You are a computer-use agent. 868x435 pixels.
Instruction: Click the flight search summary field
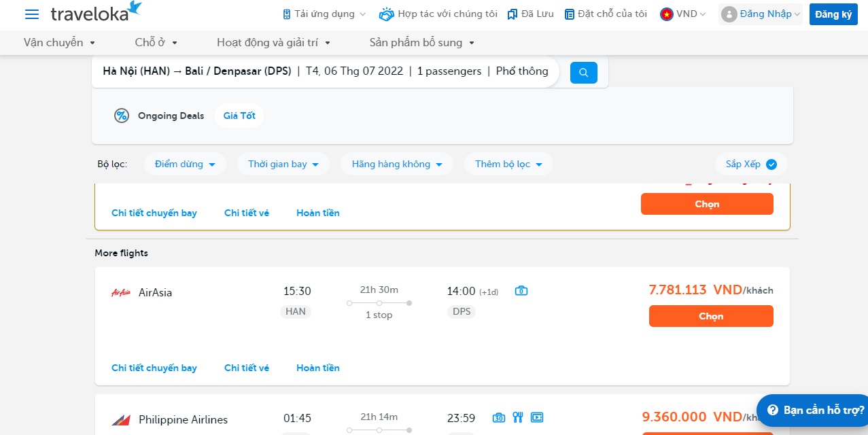point(325,71)
